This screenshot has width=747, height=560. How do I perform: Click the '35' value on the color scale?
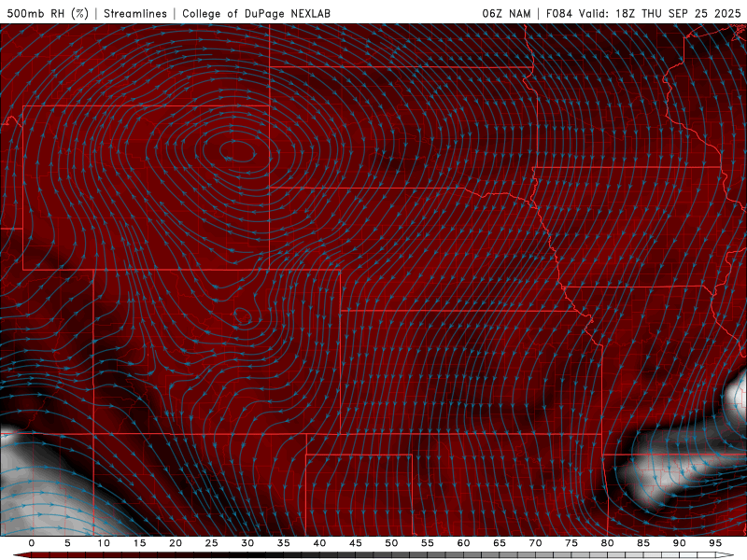tap(284, 543)
